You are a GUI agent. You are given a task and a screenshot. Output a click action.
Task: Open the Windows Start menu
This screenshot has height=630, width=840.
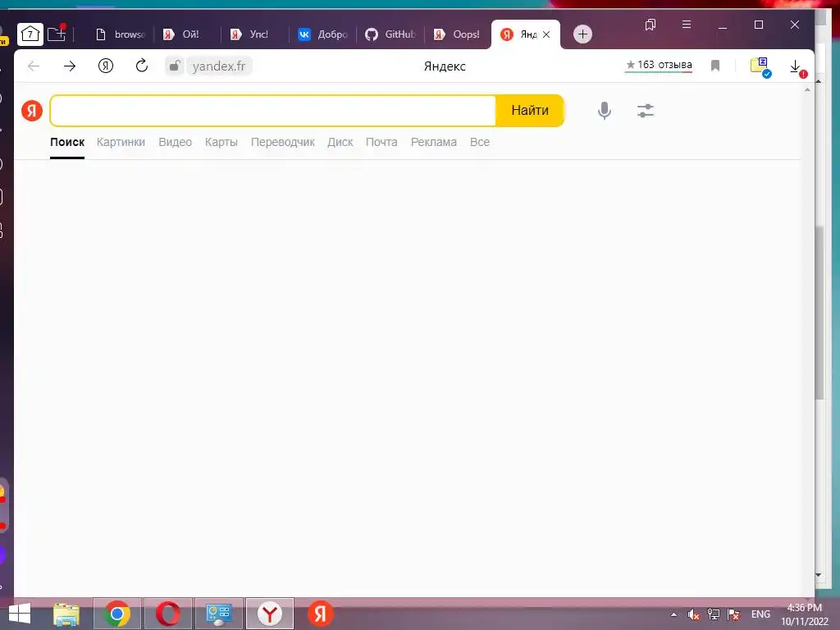20,614
